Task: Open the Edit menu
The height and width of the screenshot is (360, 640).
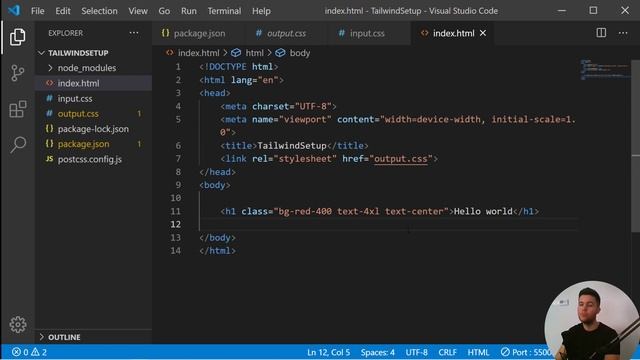Action: (63, 11)
